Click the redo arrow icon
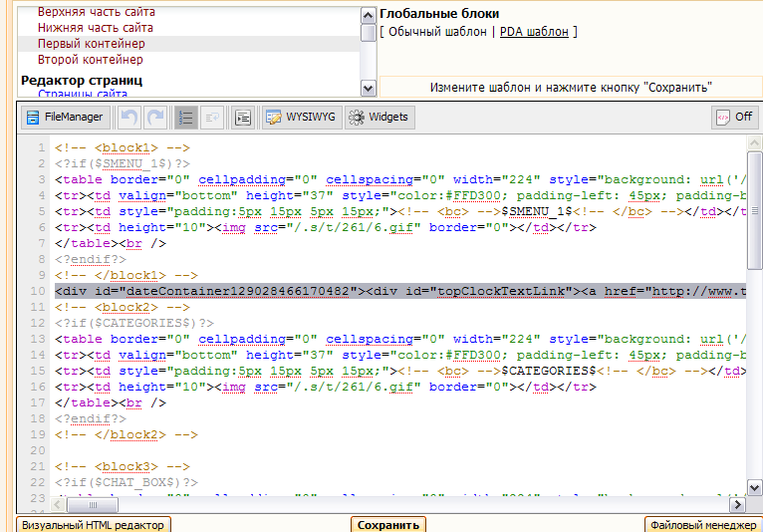Viewport: 763px width, 532px height. (155, 118)
